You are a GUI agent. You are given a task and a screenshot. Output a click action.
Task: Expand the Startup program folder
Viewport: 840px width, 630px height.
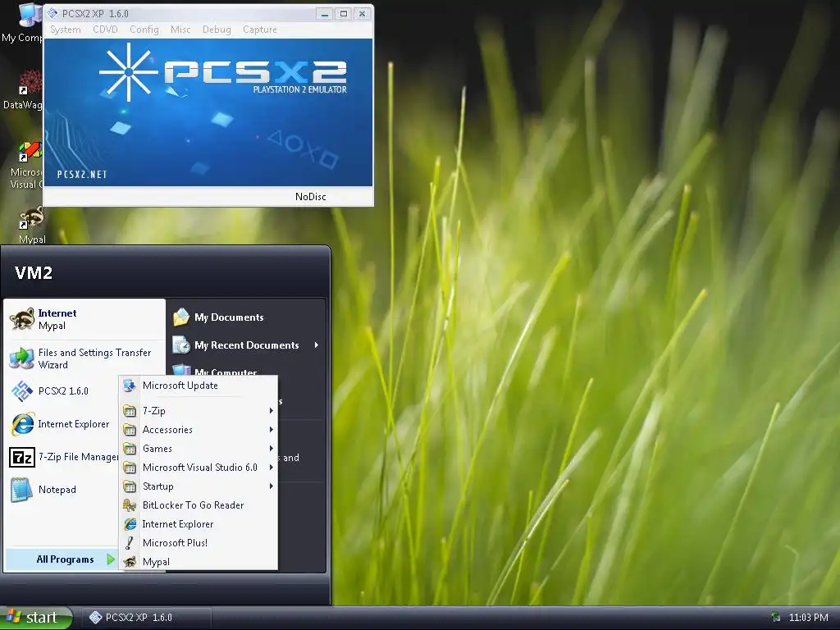(x=199, y=486)
